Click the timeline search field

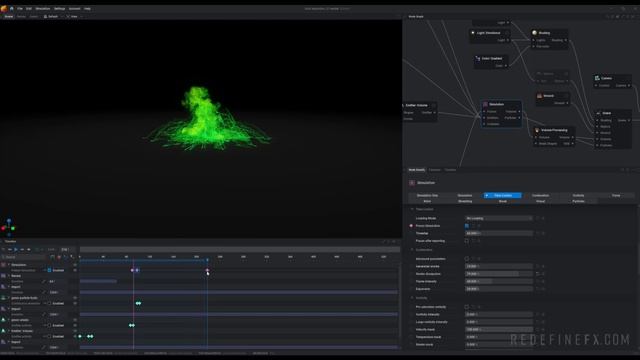click(x=24, y=257)
